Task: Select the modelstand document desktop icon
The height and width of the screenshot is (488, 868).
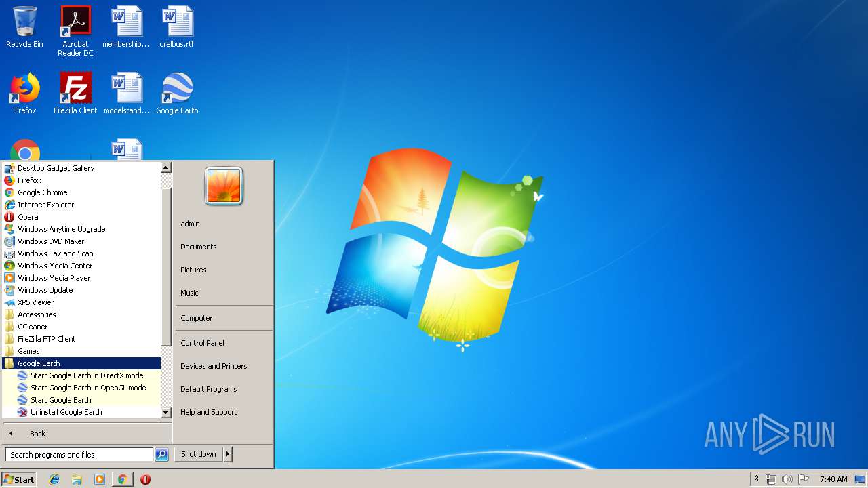Action: point(126,94)
